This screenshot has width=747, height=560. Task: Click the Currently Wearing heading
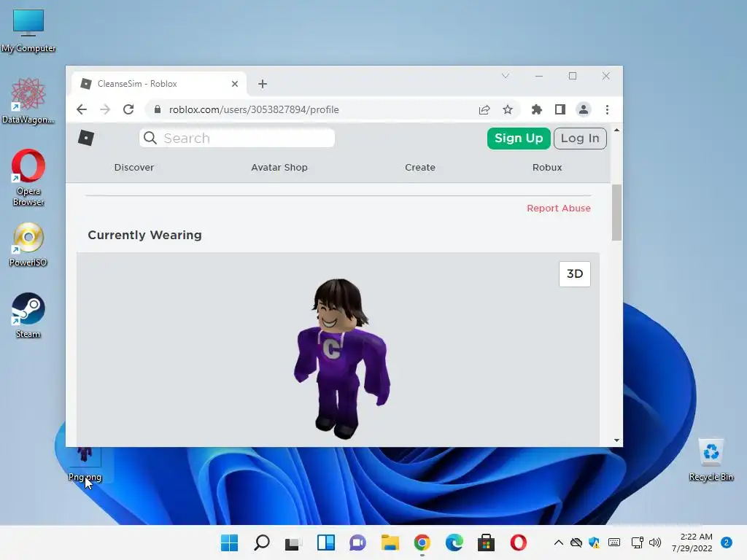[145, 236]
